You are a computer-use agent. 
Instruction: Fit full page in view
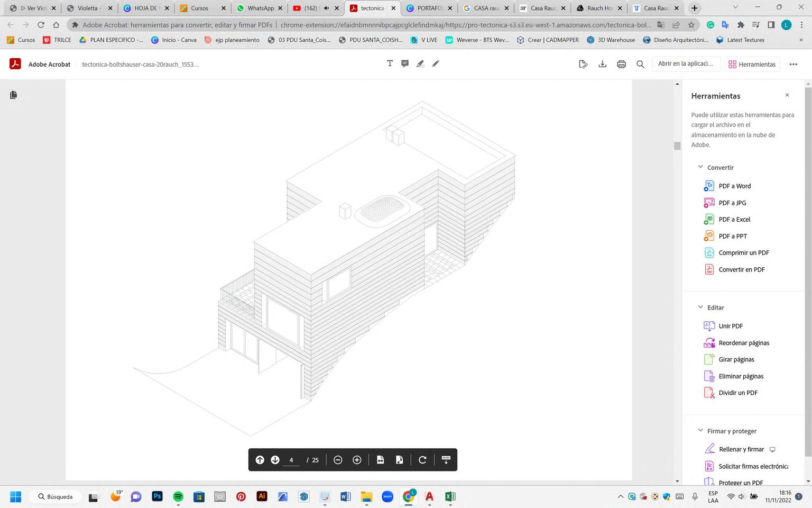coord(399,460)
